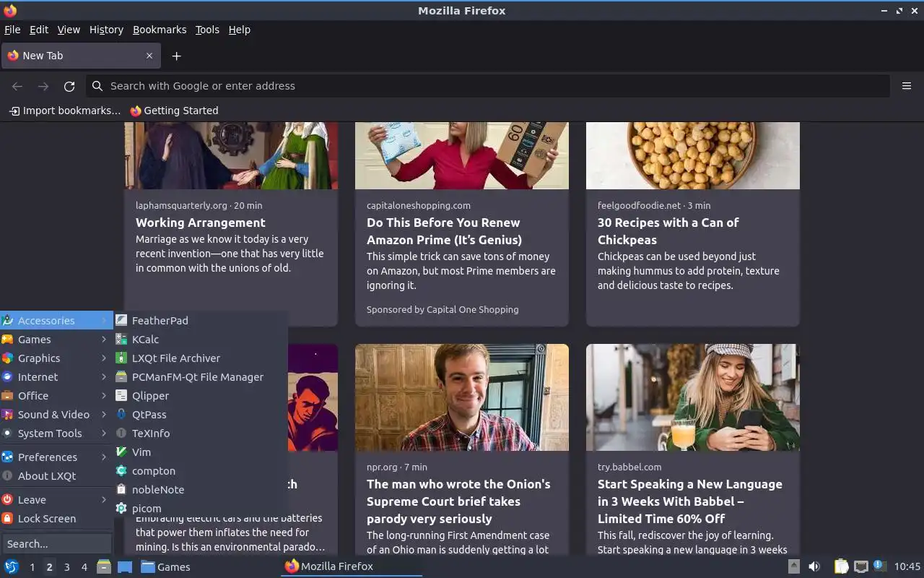Open nobleNote application
The height and width of the screenshot is (578, 924).
coord(201,489)
